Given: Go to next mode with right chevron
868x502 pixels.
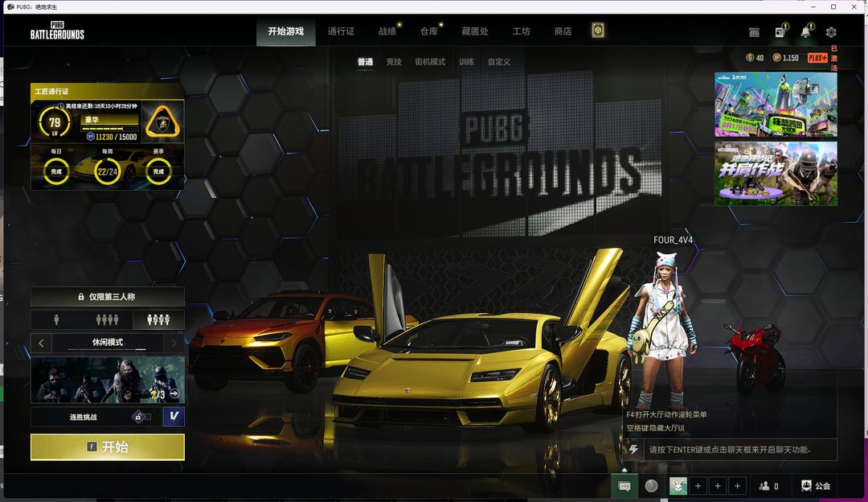Looking at the screenshot, I should [x=174, y=343].
